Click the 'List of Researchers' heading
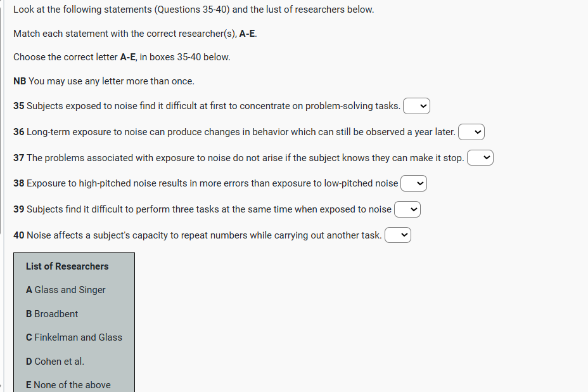 [67, 266]
